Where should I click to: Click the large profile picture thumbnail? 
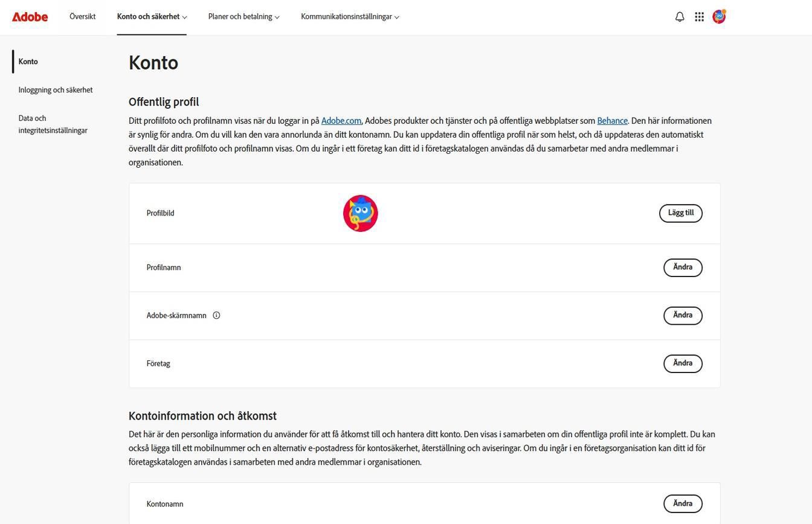tap(361, 213)
